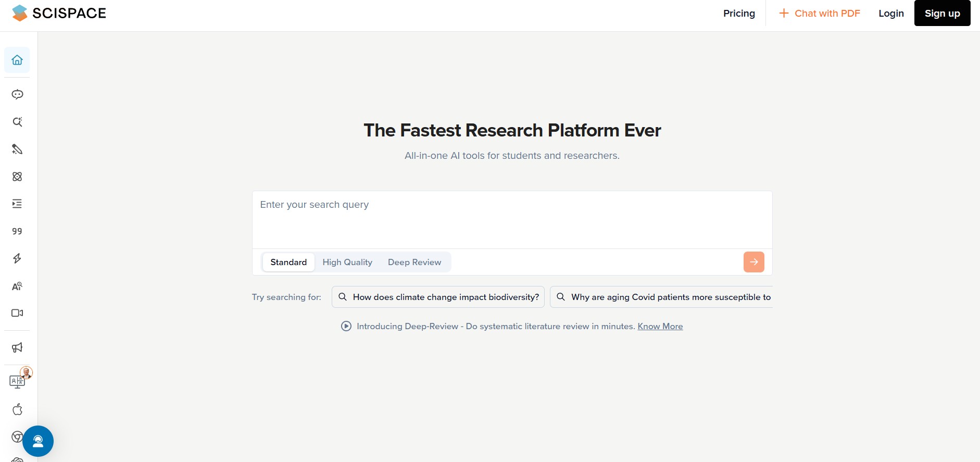Click the Introducing Deep-Review announcement text
Image resolution: width=980 pixels, height=462 pixels.
pos(496,326)
